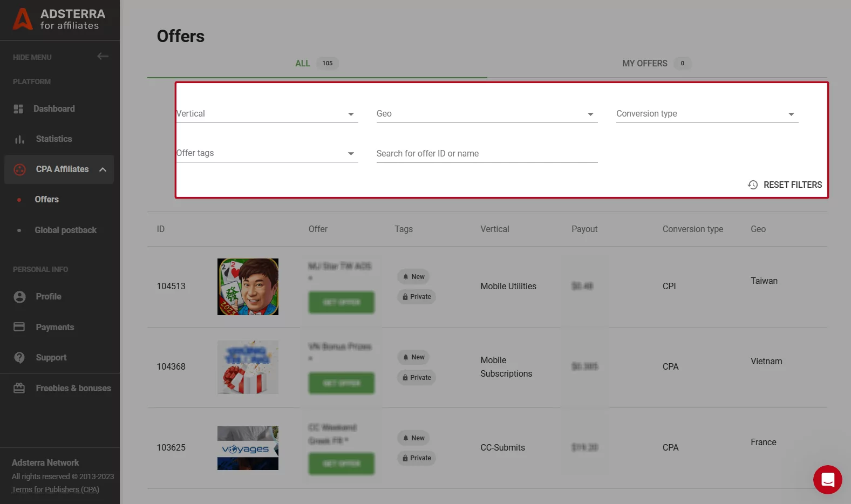Click the Profile user icon
This screenshot has width=851, height=504.
tap(19, 297)
